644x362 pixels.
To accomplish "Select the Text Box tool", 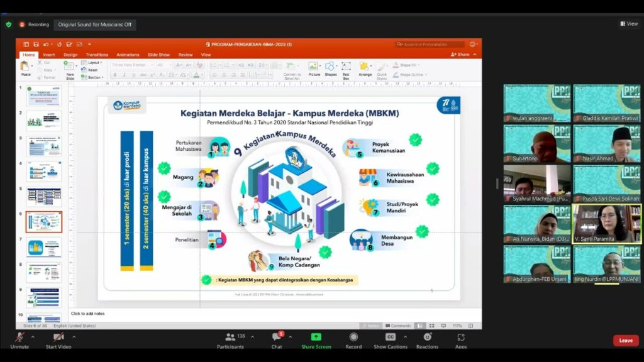I will click(347, 67).
